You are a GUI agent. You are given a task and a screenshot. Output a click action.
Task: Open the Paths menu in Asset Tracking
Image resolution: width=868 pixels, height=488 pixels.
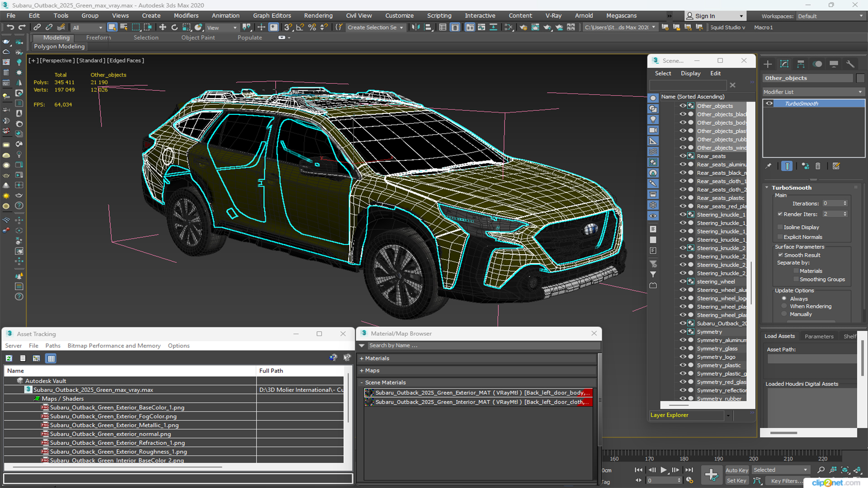(x=52, y=346)
